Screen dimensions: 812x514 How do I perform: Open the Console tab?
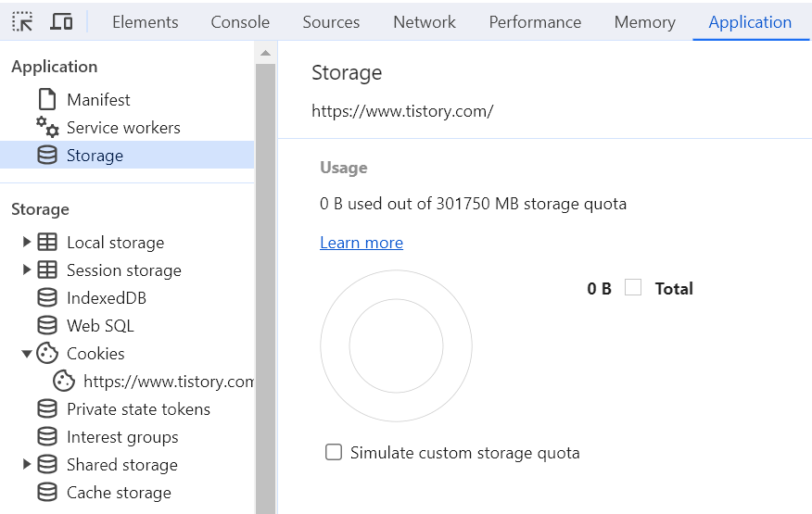[x=240, y=22]
